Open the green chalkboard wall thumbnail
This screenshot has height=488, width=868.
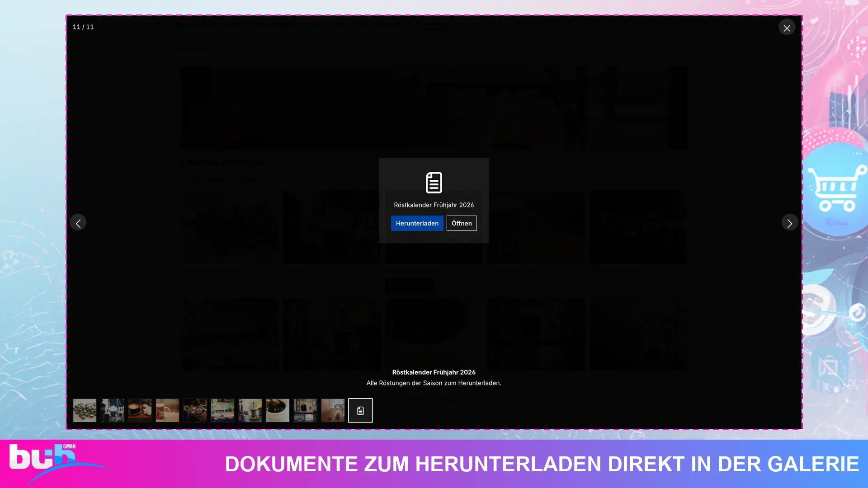(x=222, y=410)
